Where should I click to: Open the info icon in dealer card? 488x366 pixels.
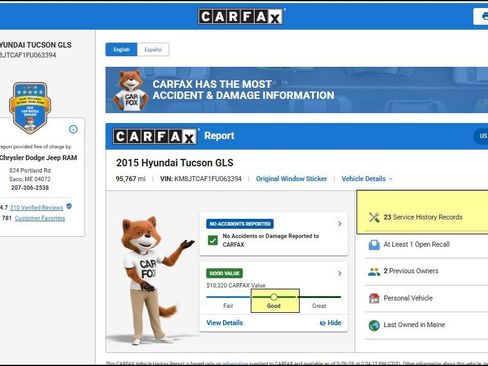[x=73, y=129]
